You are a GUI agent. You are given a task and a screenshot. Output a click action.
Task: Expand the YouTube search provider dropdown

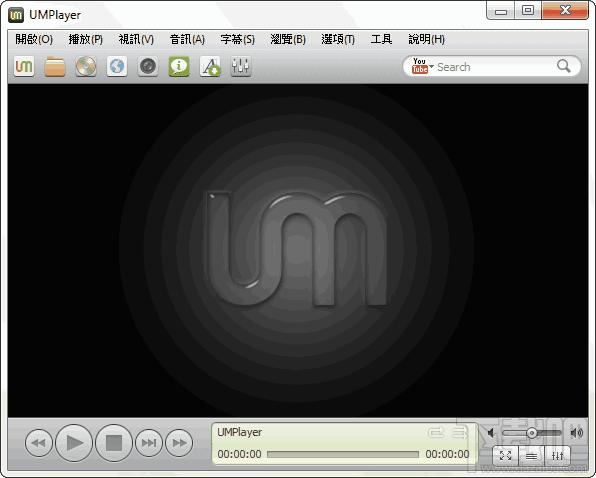pos(431,66)
